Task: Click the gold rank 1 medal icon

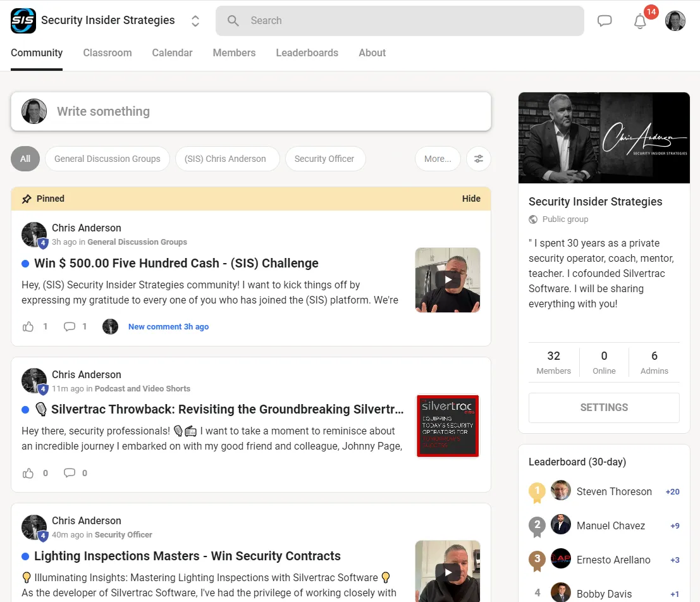Action: pos(537,492)
